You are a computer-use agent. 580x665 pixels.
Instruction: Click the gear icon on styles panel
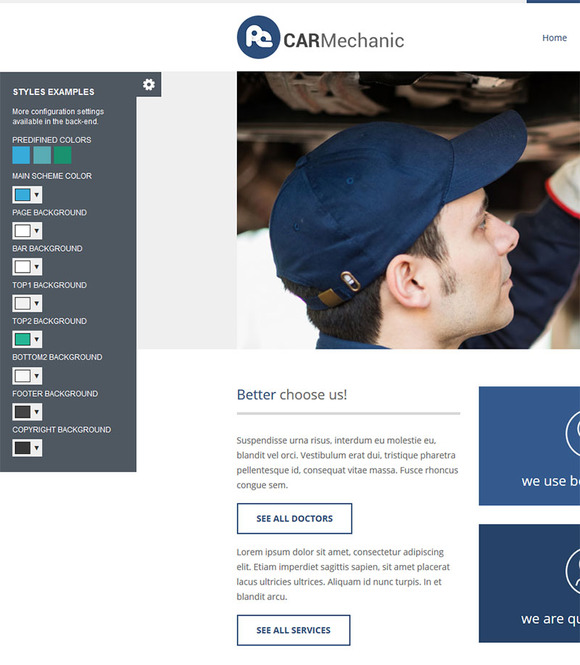point(148,84)
